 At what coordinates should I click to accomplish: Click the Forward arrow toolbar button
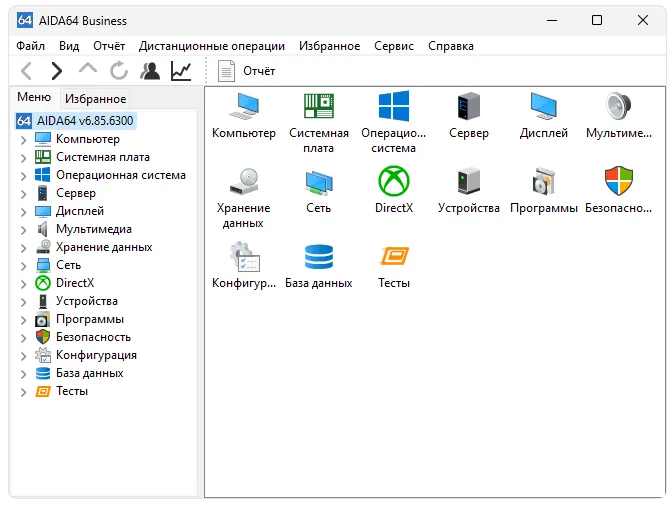click(x=57, y=71)
